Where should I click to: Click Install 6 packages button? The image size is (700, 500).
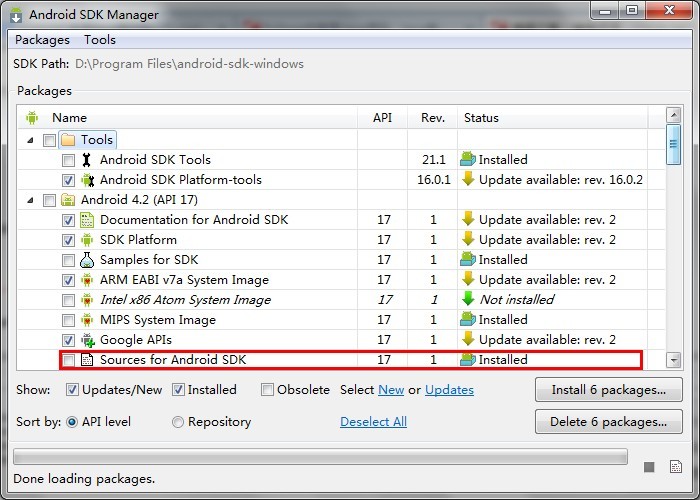coord(608,390)
